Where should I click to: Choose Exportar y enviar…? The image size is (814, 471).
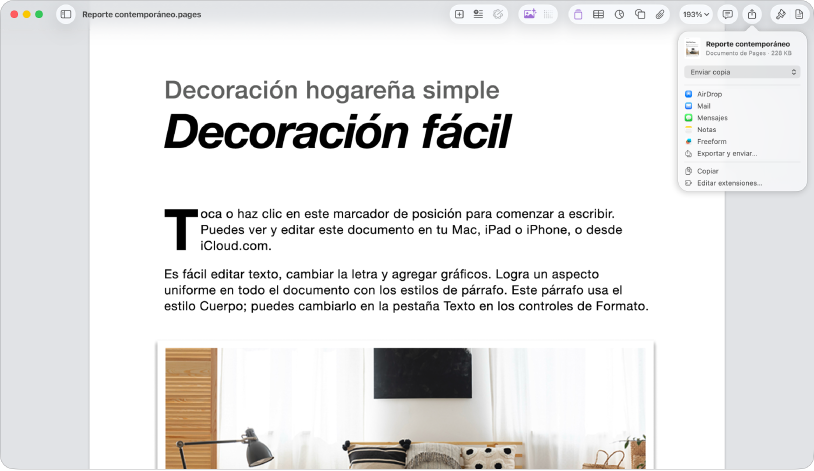coord(742,154)
